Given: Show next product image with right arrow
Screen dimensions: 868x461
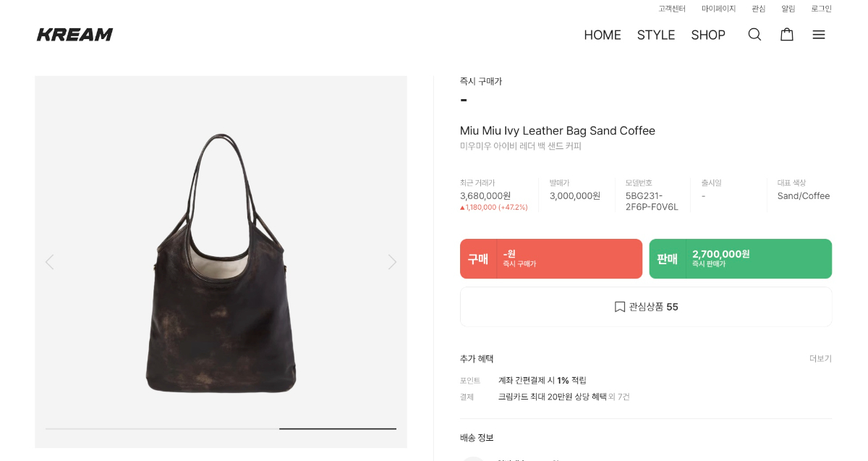Looking at the screenshot, I should click(x=392, y=262).
